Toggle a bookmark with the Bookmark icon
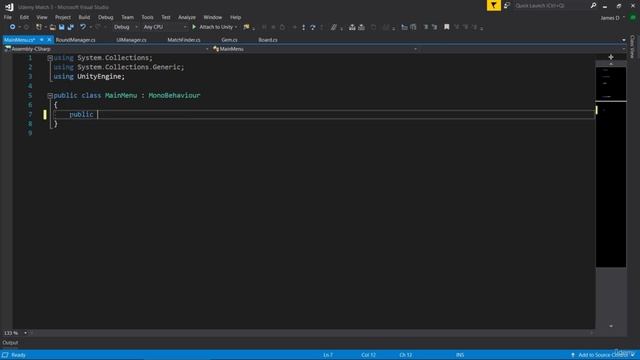 pos(447,27)
